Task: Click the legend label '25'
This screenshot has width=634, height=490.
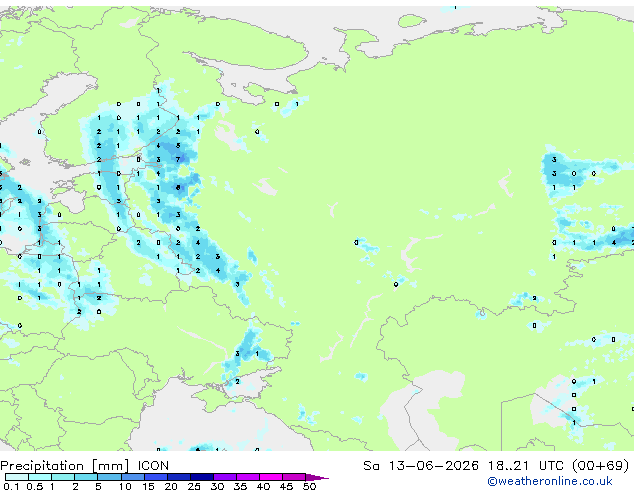Action: [194, 486]
